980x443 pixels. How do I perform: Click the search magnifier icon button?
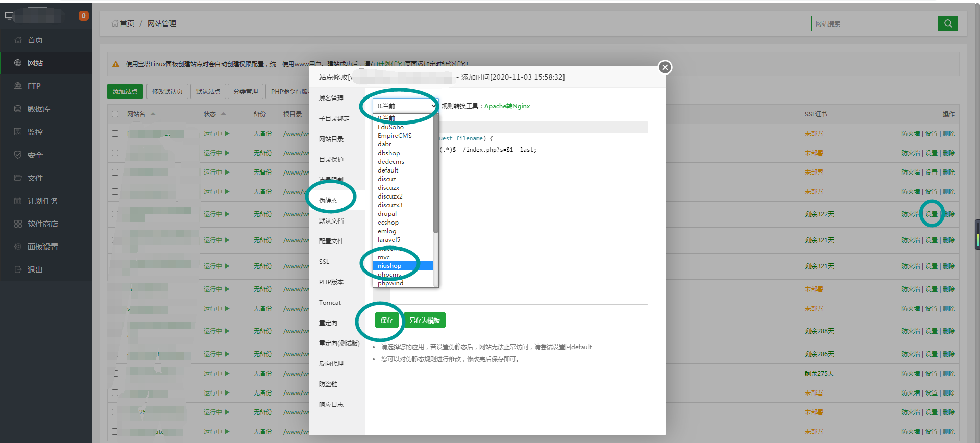[x=948, y=23]
